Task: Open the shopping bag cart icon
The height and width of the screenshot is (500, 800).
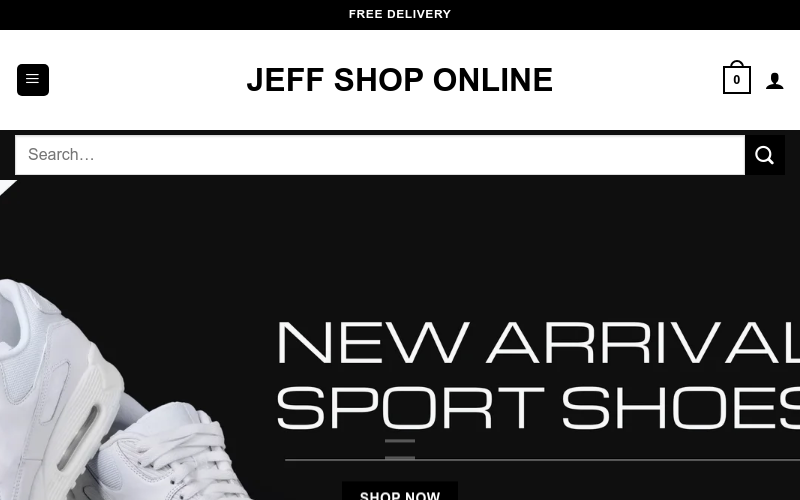Action: (x=736, y=78)
